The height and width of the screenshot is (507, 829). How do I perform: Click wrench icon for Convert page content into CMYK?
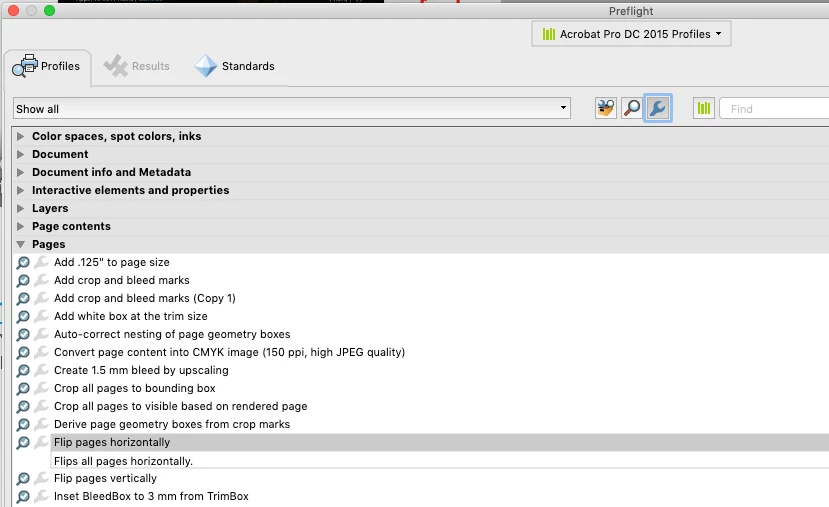click(x=41, y=352)
